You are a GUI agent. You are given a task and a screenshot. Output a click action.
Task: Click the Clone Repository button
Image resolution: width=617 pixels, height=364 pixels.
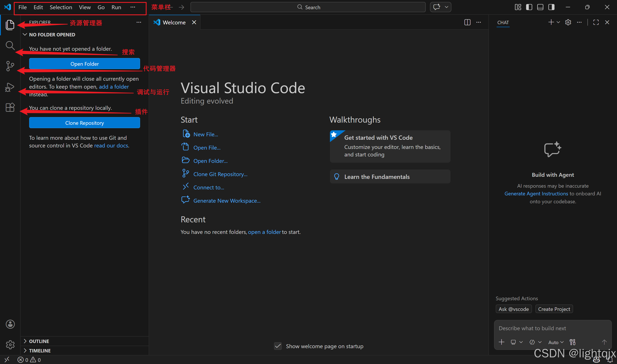click(84, 123)
